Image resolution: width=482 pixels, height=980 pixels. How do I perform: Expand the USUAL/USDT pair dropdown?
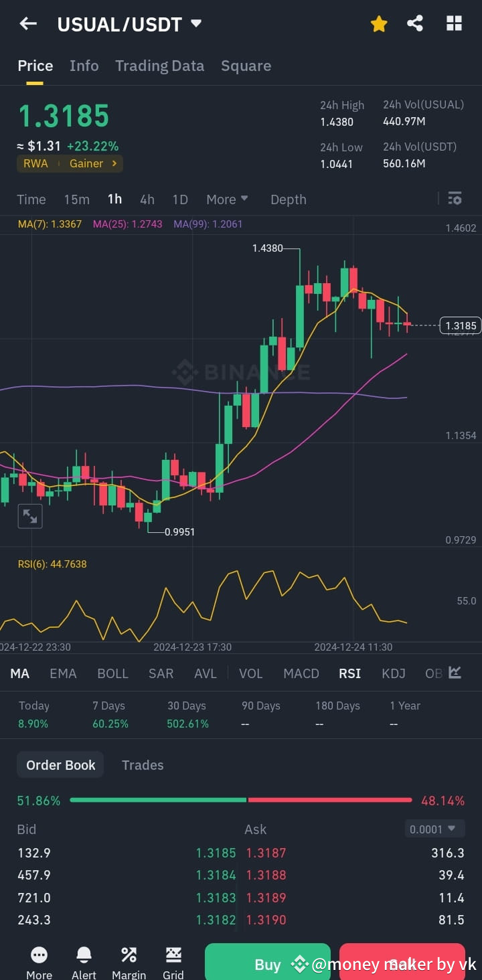pyautogui.click(x=196, y=23)
